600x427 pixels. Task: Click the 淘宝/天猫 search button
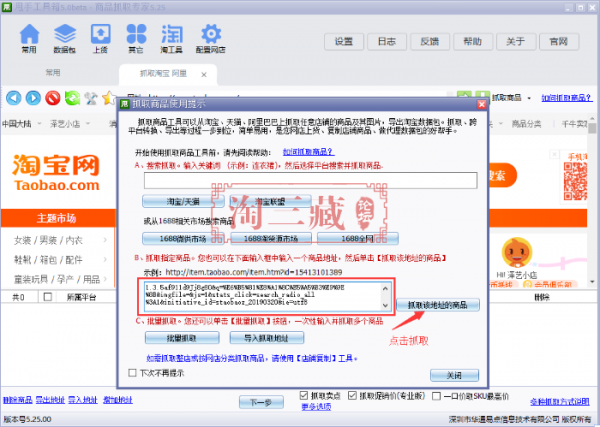tap(183, 201)
